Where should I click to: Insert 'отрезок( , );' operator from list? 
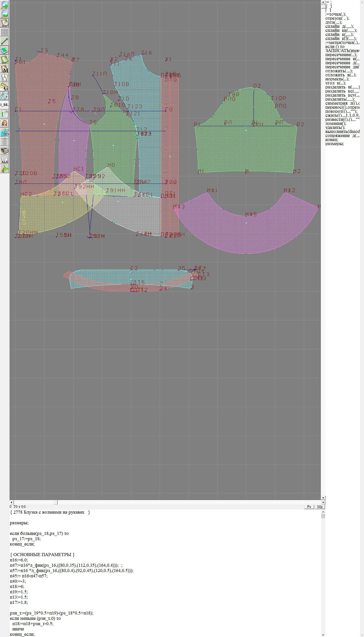coord(337,18)
